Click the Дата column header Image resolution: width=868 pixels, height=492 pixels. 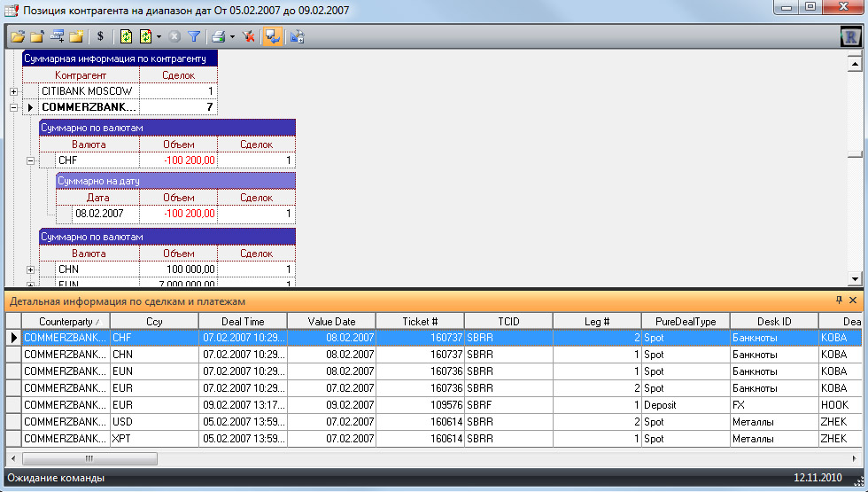coord(97,197)
